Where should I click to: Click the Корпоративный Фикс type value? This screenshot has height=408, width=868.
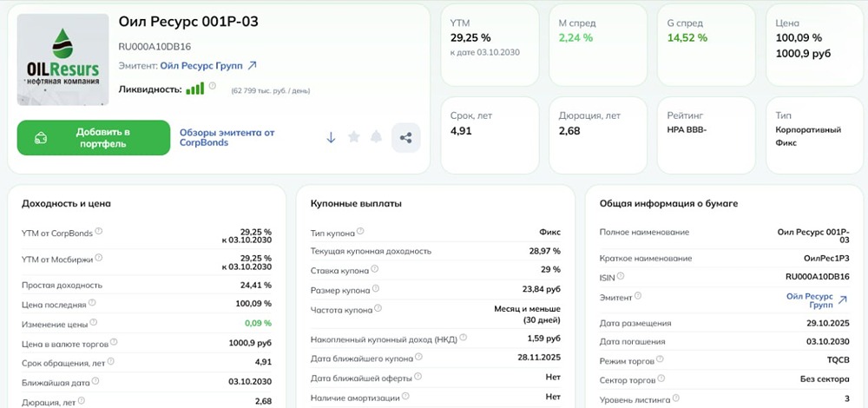pos(809,136)
